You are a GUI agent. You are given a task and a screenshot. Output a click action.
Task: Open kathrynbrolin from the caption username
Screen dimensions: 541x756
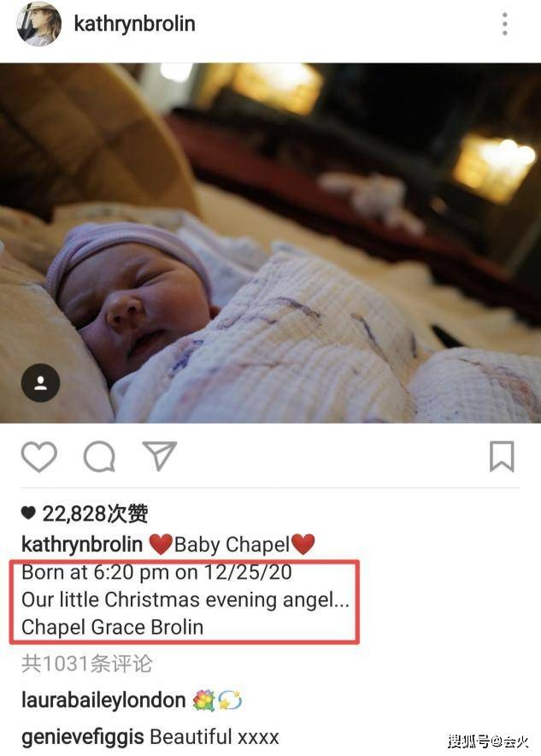[x=82, y=545]
